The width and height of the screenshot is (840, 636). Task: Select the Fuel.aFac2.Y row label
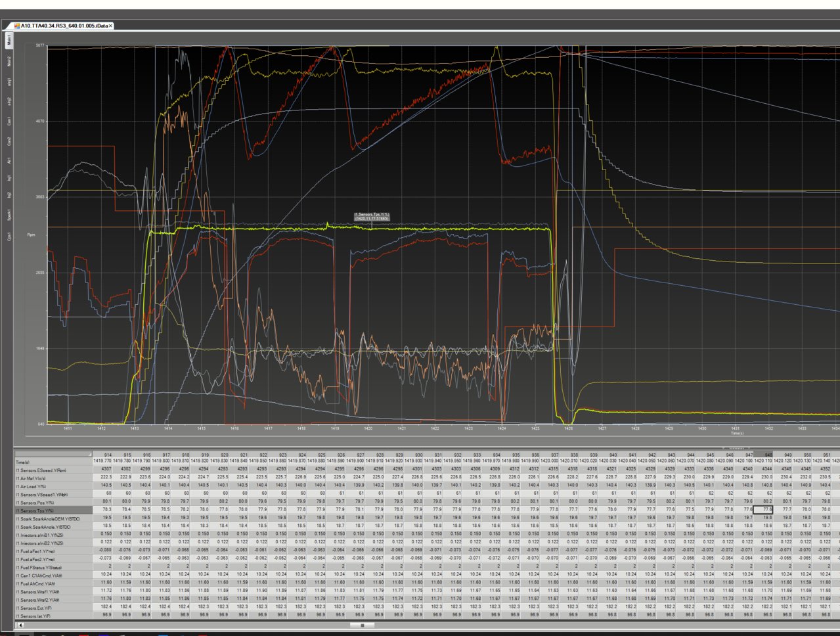(x=53, y=559)
